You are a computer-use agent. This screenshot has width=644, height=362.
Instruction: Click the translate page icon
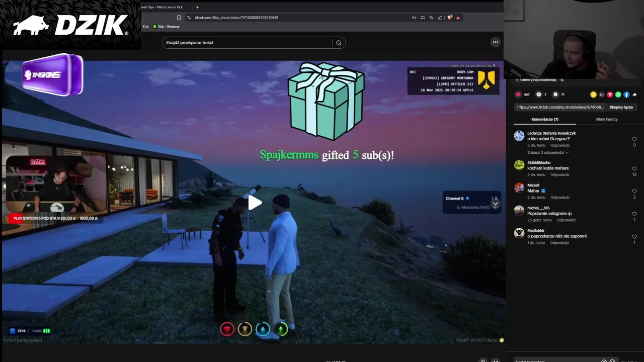[431, 18]
